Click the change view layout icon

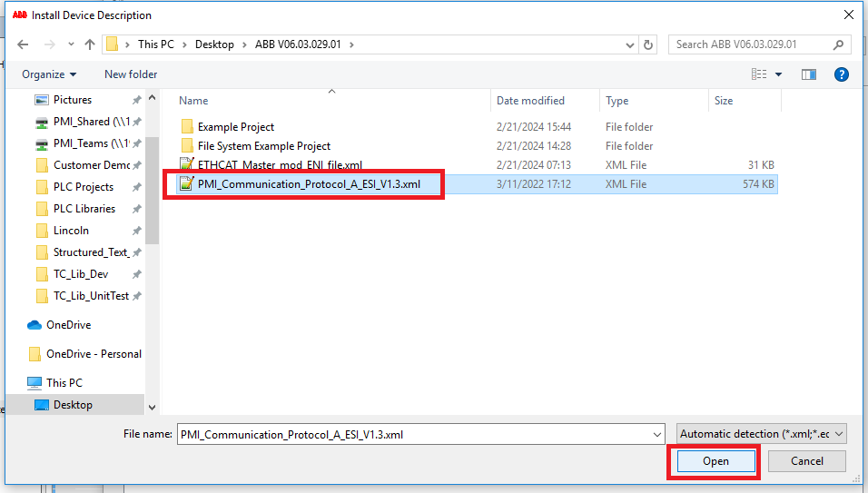tap(760, 74)
